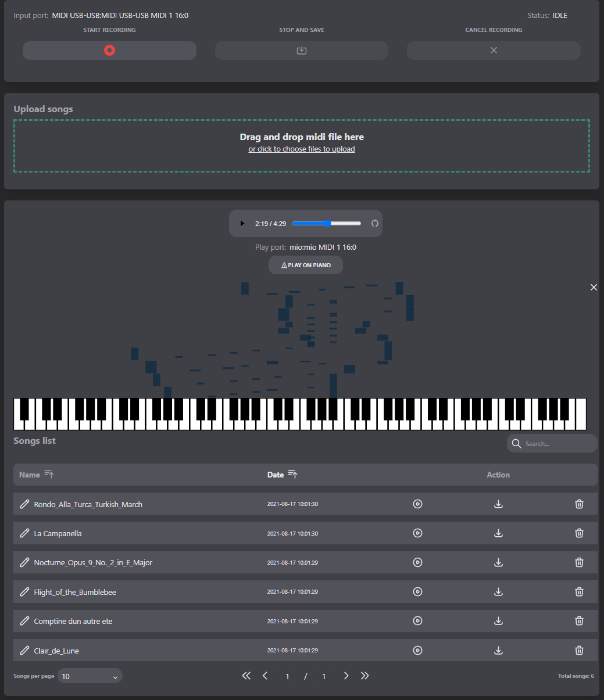Screen dimensions: 604x700
Task: Download Rondo_Alla_Turca_Turkish_March midi
Action: [x=498, y=504]
